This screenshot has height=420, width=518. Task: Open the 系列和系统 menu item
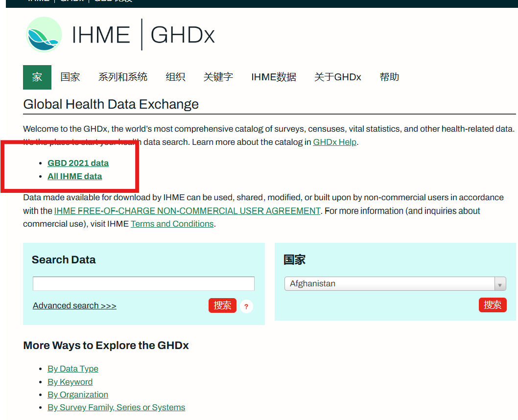click(122, 77)
